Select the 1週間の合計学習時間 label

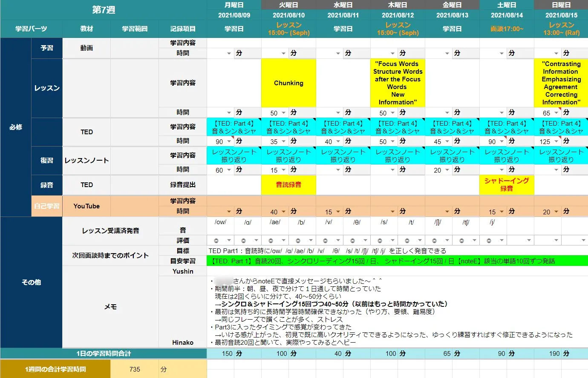click(55, 369)
